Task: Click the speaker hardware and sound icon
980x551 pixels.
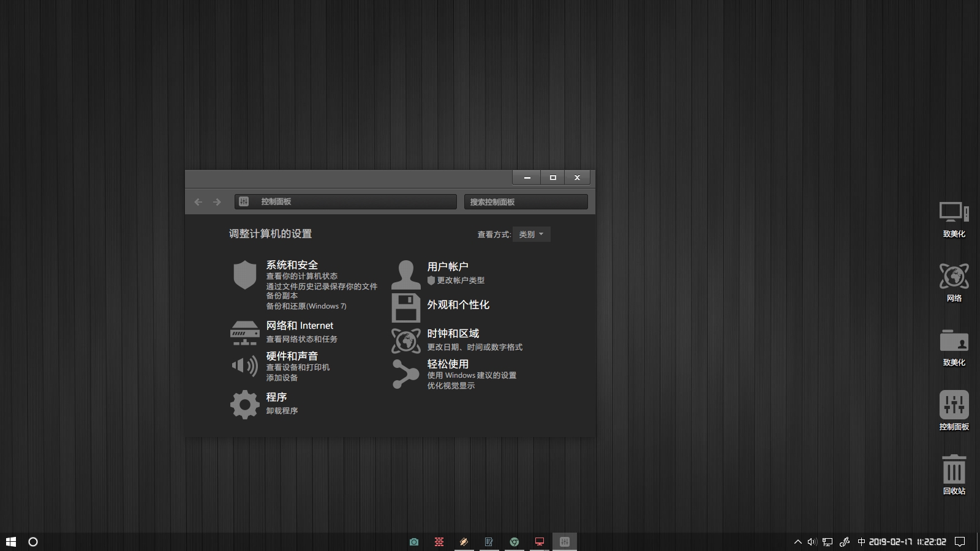Action: [x=244, y=366]
